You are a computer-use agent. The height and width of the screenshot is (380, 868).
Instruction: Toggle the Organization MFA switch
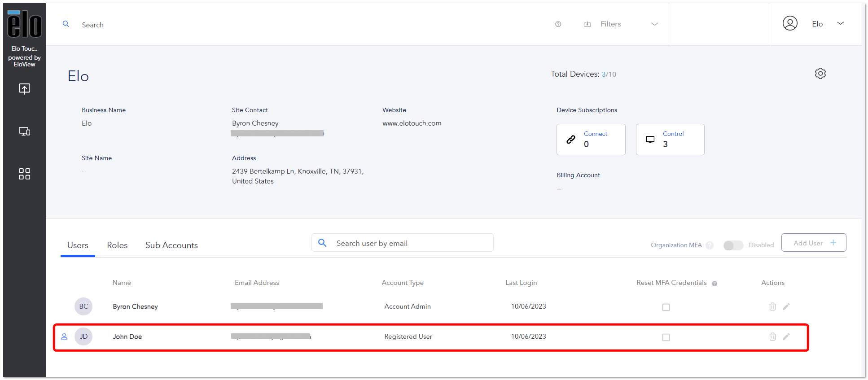pyautogui.click(x=733, y=245)
